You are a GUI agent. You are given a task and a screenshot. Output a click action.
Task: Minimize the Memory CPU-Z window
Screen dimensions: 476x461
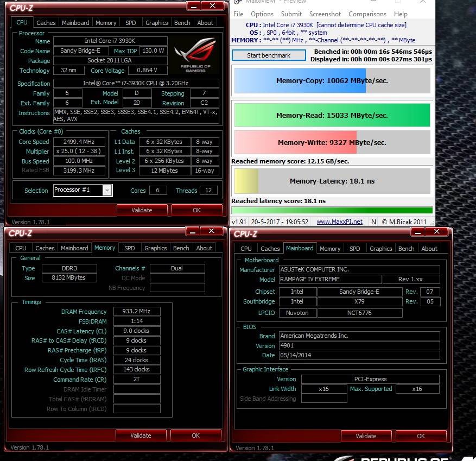pyautogui.click(x=193, y=231)
